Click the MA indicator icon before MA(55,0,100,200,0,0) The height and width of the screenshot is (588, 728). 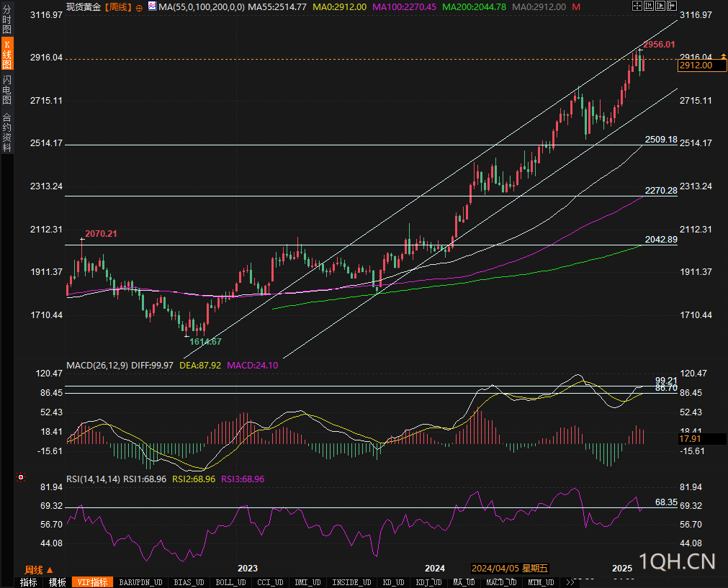pyautogui.click(x=151, y=6)
